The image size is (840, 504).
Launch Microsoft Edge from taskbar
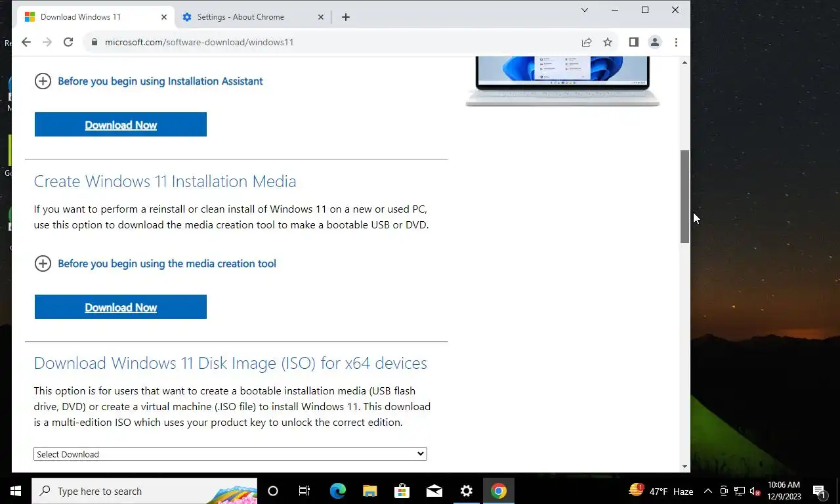337,491
